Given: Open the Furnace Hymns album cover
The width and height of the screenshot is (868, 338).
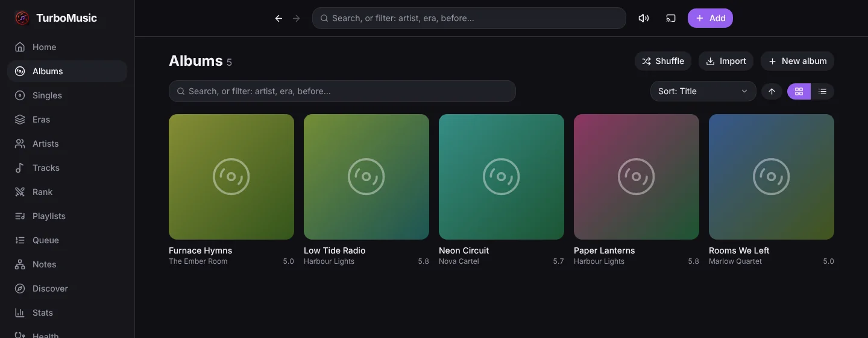Looking at the screenshot, I should (x=231, y=177).
